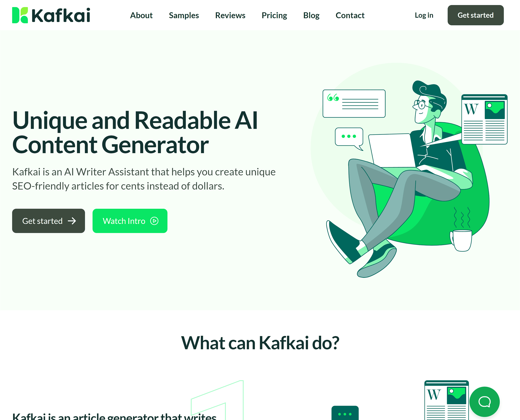The image size is (520, 420).
Task: Expand the Blog navigation section
Action: 311,15
